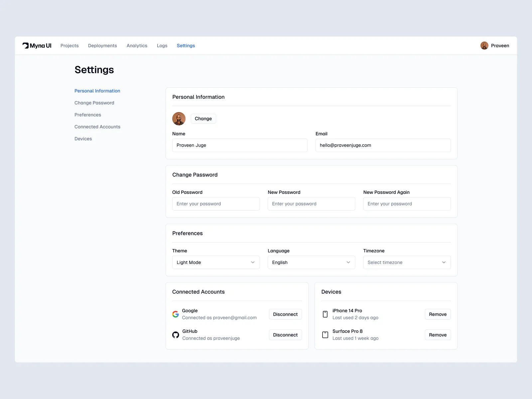Remove the Surface Pro 8 device
Screen dimensions: 532x399
[438, 335]
